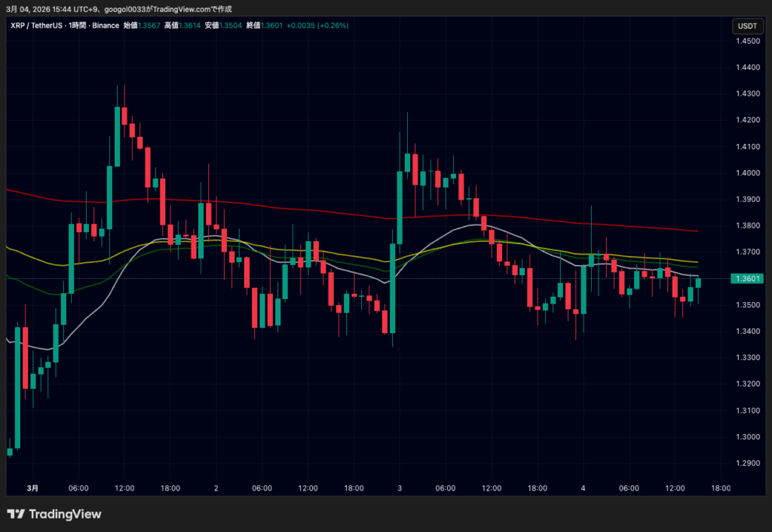The image size is (772, 532).
Task: Click the 安値 1.3504 low value
Action: tap(223, 26)
